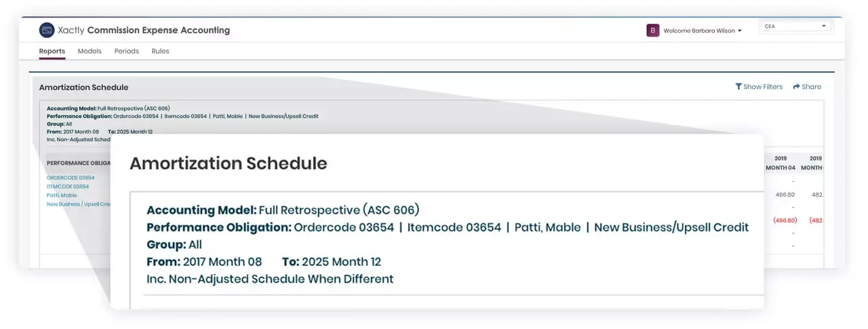Select the Rules tab

161,52
